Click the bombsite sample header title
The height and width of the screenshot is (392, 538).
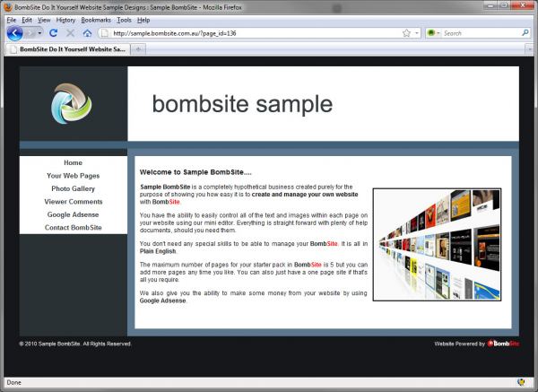pyautogui.click(x=242, y=104)
